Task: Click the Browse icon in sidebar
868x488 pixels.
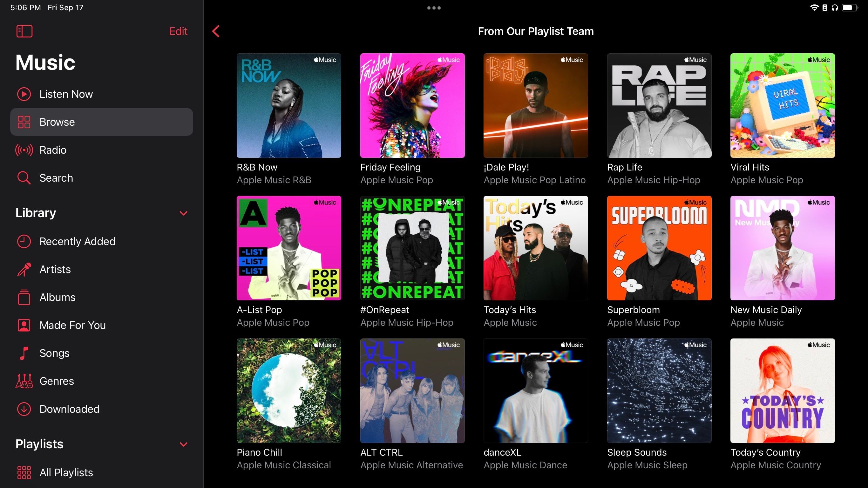Action: coord(24,122)
